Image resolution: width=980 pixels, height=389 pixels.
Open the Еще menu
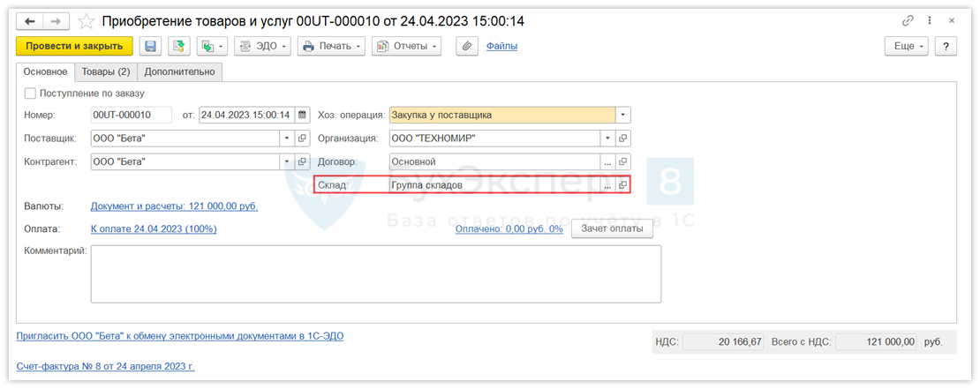[906, 46]
